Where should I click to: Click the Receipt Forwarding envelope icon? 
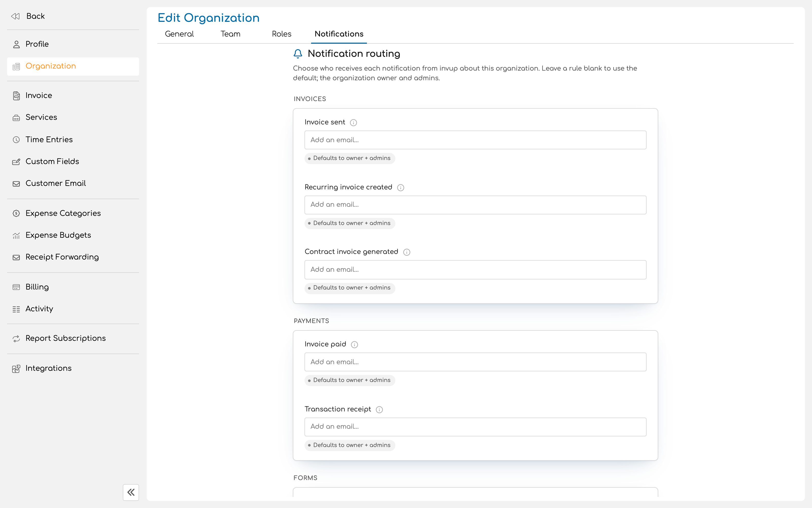[16, 257]
